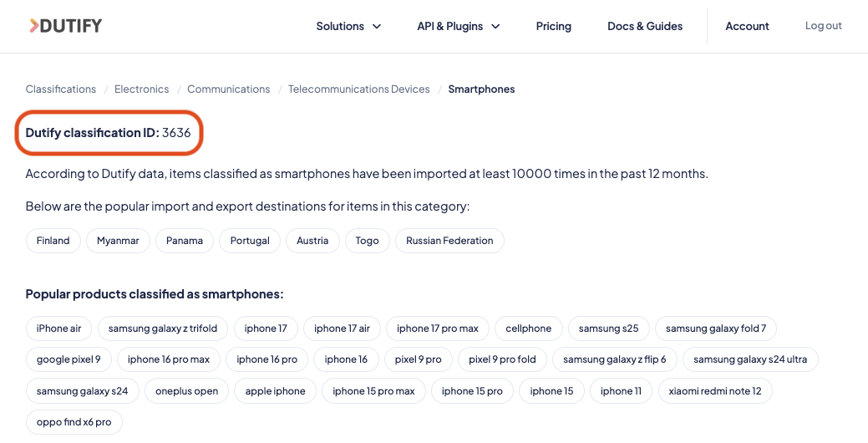The width and height of the screenshot is (868, 443).
Task: Open the iphone 17 pro max chip
Action: pos(437,328)
